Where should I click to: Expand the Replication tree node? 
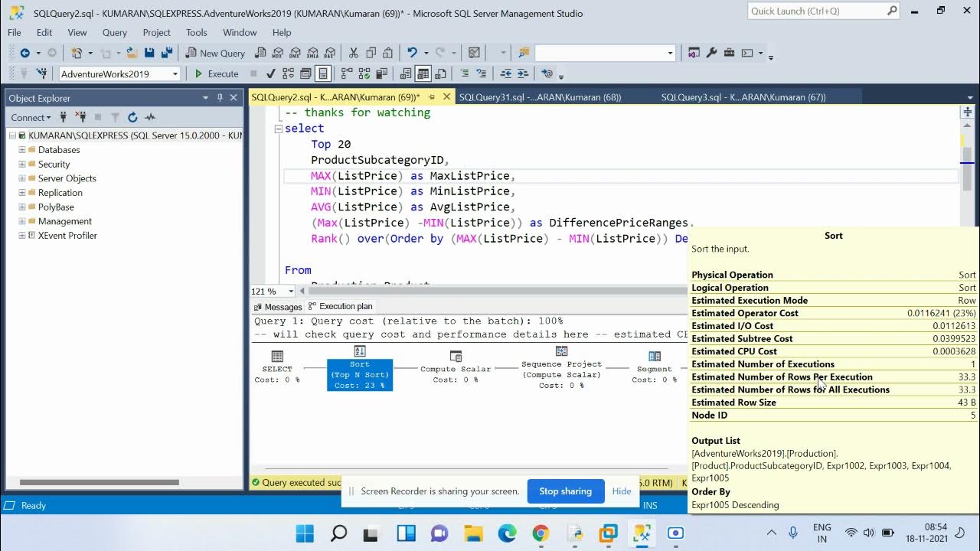22,193
